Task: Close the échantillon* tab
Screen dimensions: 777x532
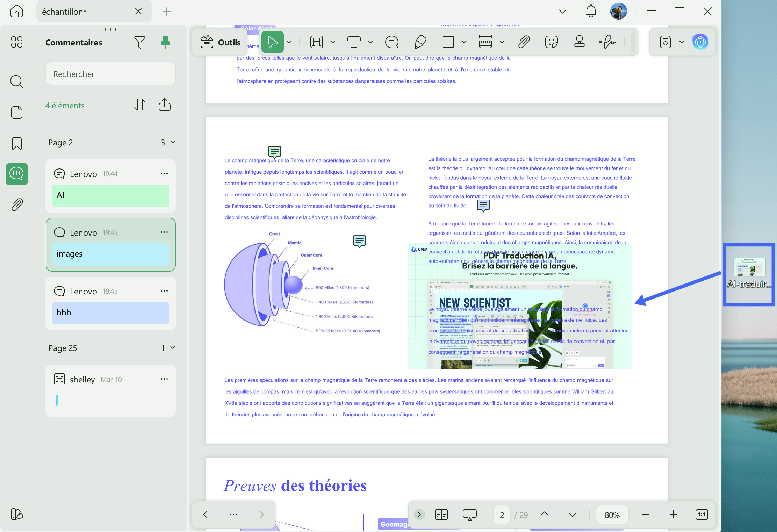Action: pyautogui.click(x=138, y=12)
